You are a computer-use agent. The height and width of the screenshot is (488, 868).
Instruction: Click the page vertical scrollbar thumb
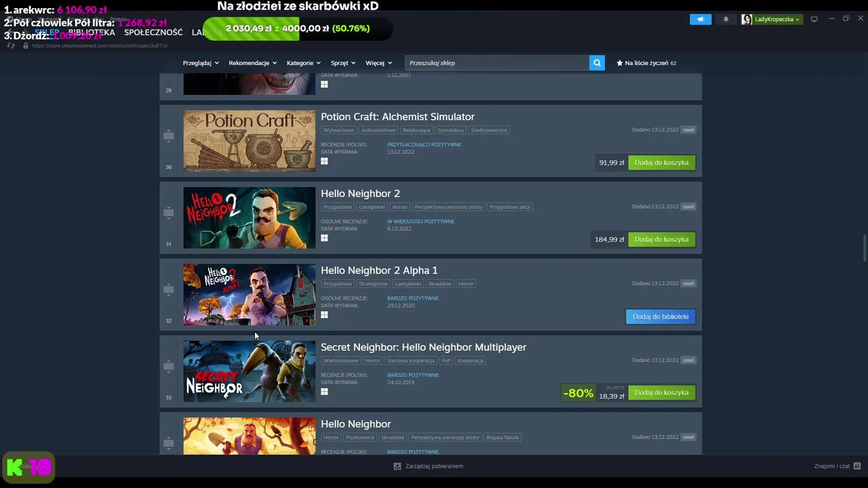click(864, 247)
